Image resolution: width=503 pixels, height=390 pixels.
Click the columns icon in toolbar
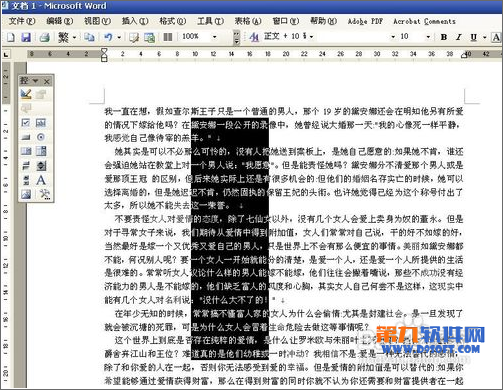pos(168,37)
